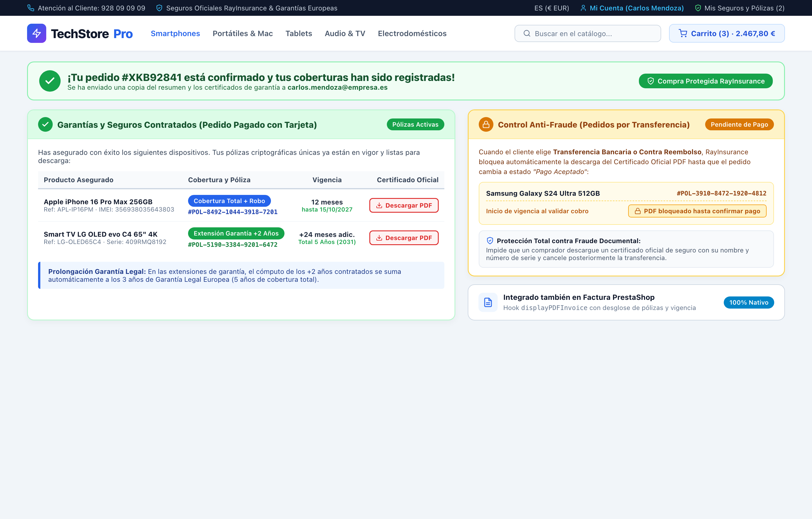This screenshot has width=812, height=519.
Task: Click the shield icon beside Mis Seguros y Pólizas
Action: [x=698, y=8]
